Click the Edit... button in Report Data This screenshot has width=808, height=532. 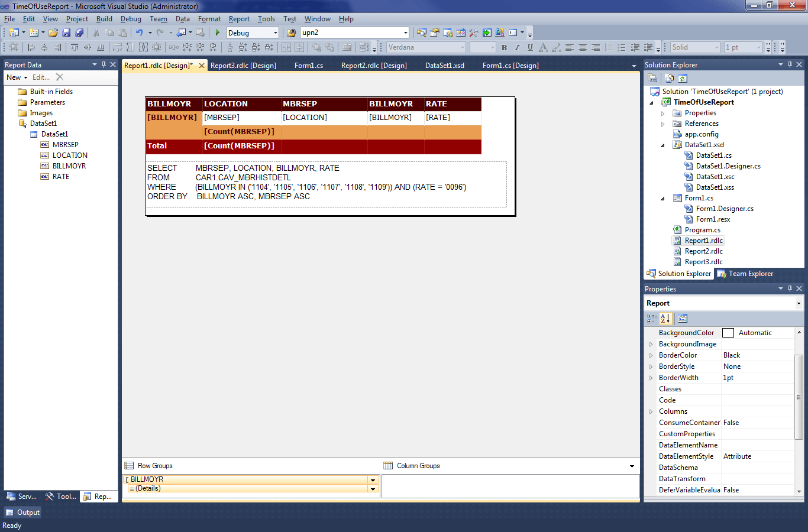[41, 77]
